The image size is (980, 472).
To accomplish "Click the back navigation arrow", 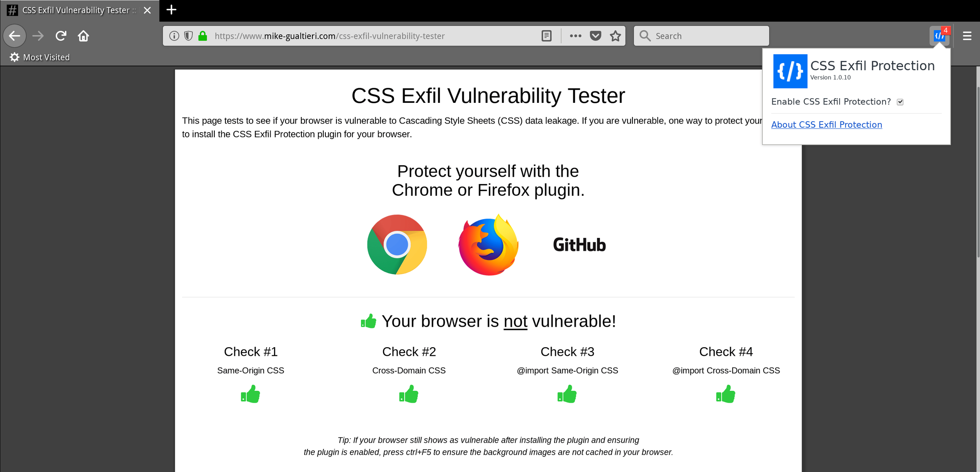I will click(x=15, y=36).
